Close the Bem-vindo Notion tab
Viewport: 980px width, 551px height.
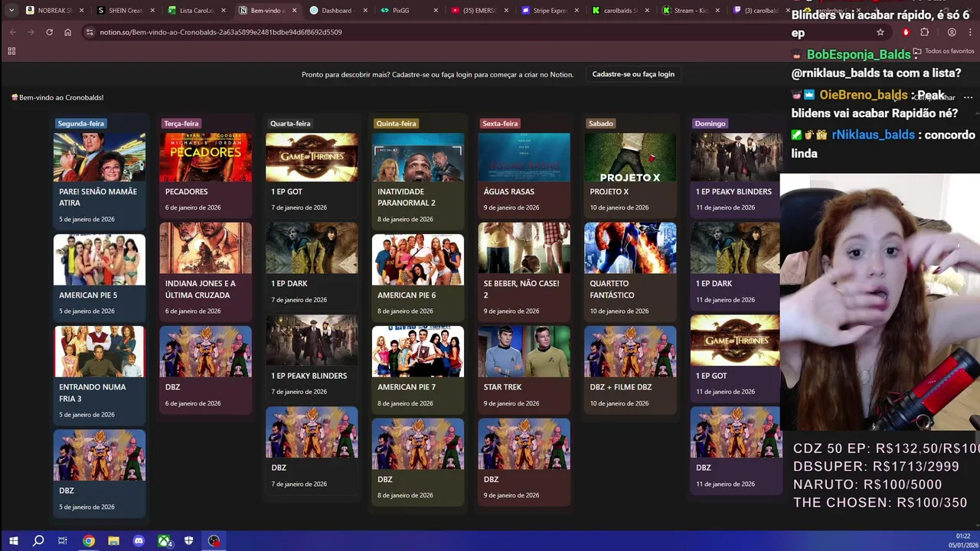292,11
